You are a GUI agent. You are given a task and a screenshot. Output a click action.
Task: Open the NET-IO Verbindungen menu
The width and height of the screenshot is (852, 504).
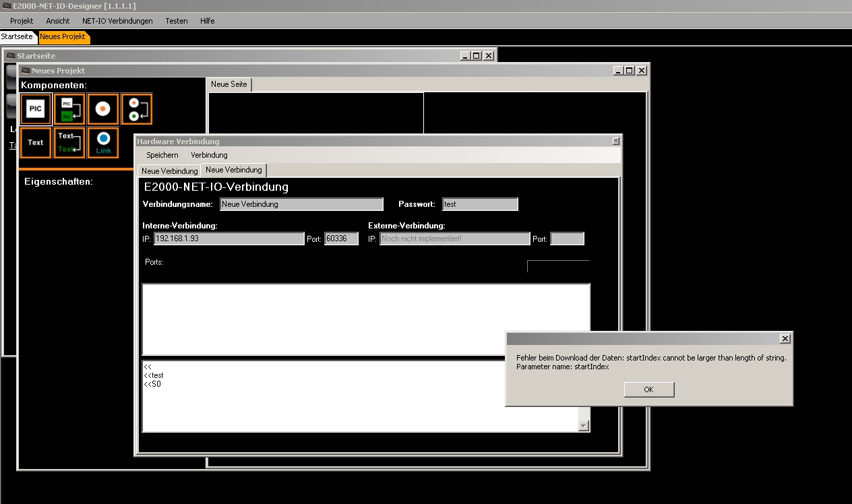pos(117,21)
